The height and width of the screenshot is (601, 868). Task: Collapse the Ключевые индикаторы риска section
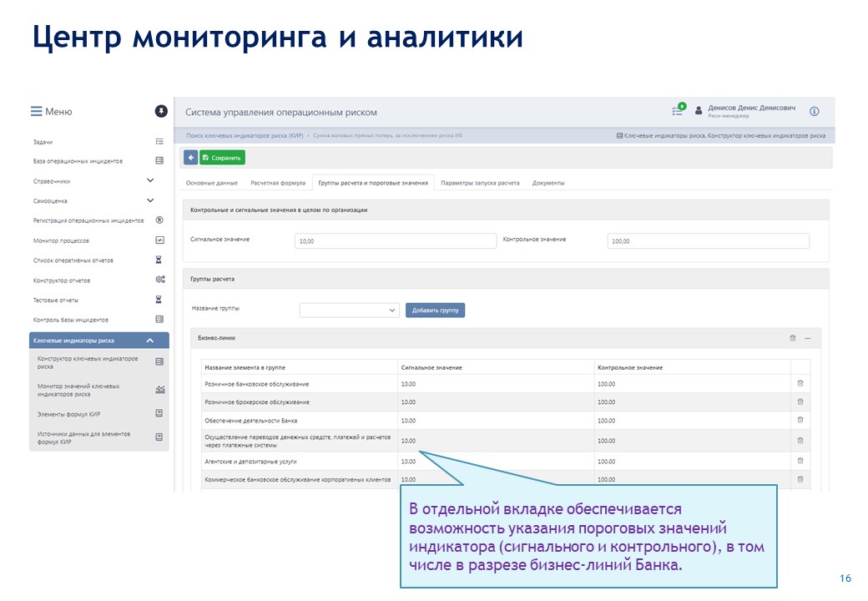[150, 341]
